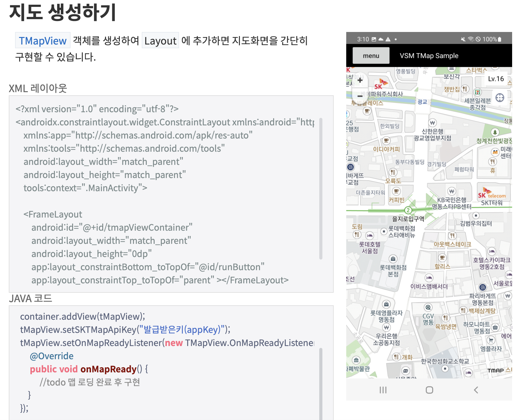Tap the Android home navigation button
Screen dimensions: 530x420
pos(429,390)
